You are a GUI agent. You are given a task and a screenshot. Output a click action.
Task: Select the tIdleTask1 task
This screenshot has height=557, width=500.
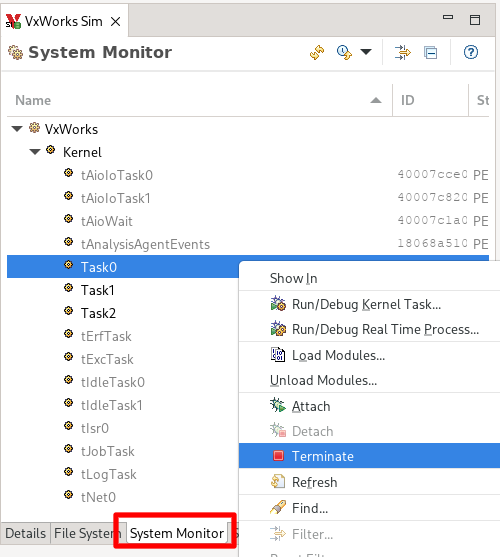112,405
